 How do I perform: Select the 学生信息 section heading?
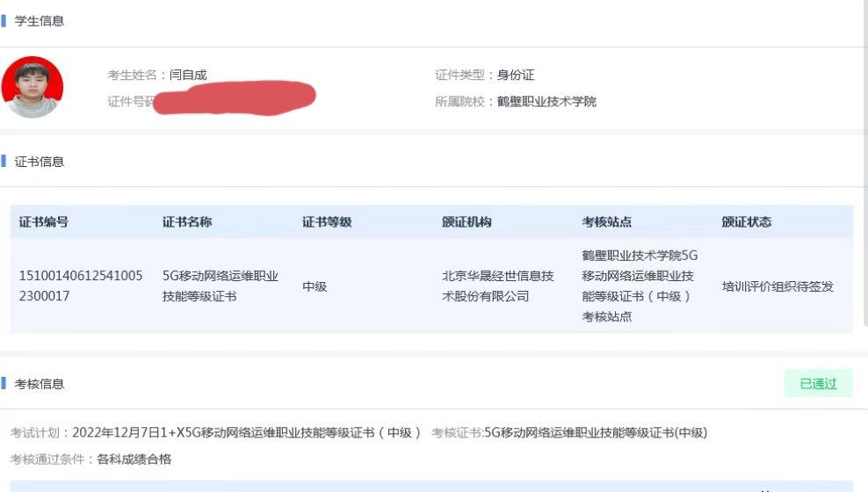(x=40, y=21)
